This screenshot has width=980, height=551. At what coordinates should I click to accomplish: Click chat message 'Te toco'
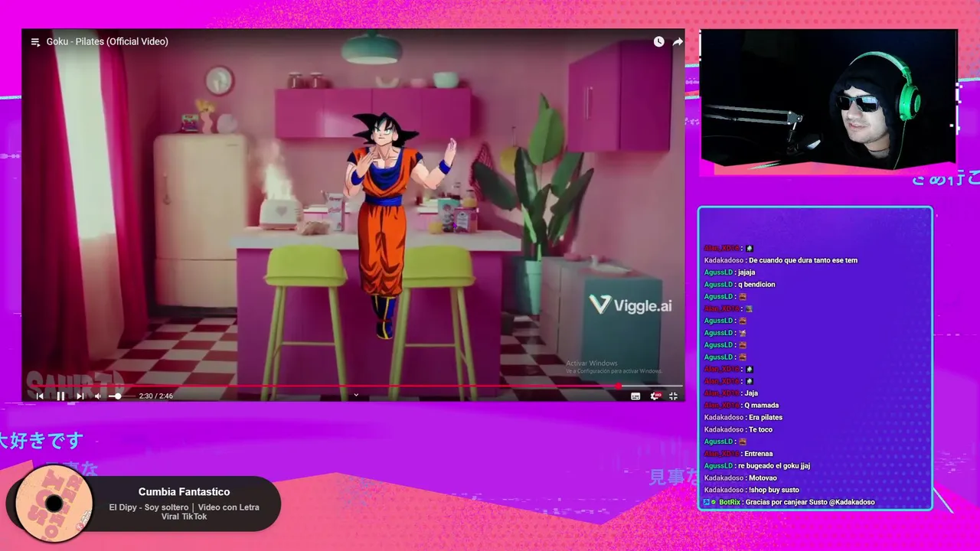[x=761, y=430]
